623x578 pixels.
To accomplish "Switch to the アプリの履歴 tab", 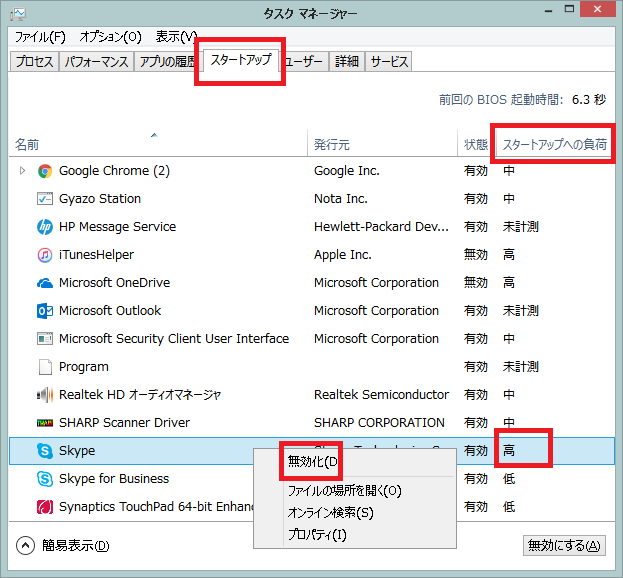I will click(167, 62).
